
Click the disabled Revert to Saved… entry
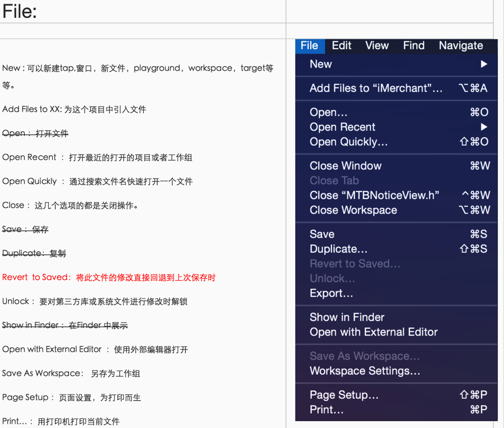(396, 264)
